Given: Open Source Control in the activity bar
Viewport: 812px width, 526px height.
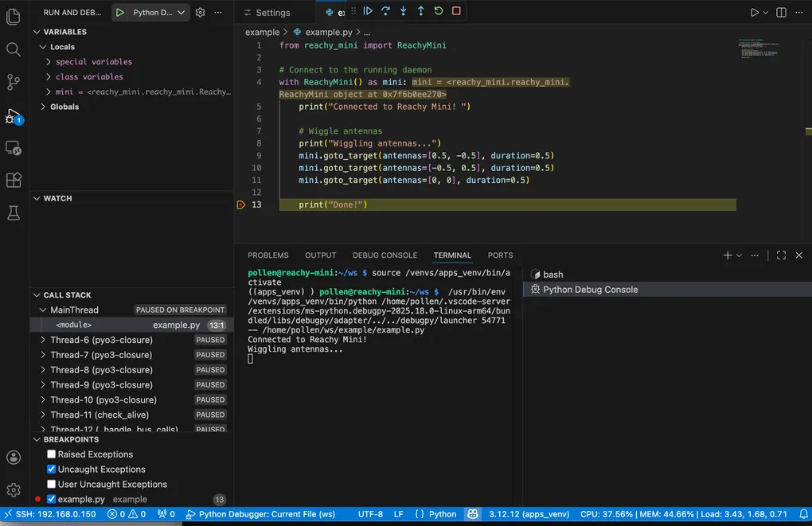Looking at the screenshot, I should (14, 82).
